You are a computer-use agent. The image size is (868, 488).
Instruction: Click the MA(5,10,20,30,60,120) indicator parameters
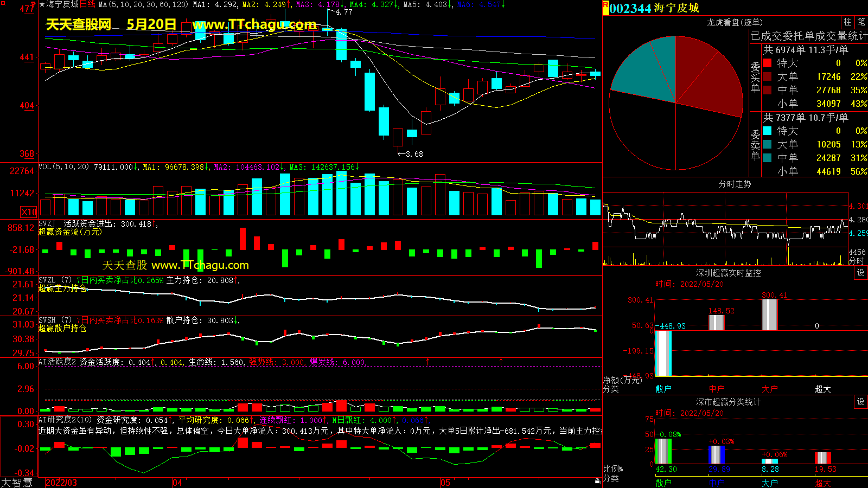143,4
